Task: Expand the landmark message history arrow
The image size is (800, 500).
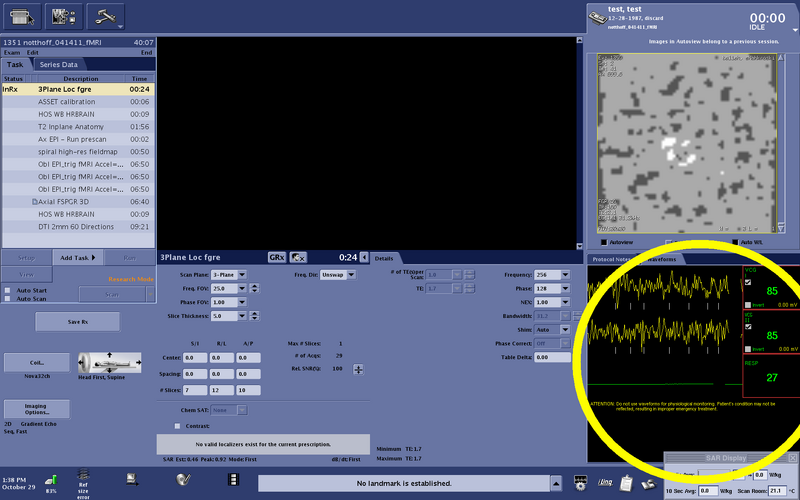Action: (x=556, y=483)
